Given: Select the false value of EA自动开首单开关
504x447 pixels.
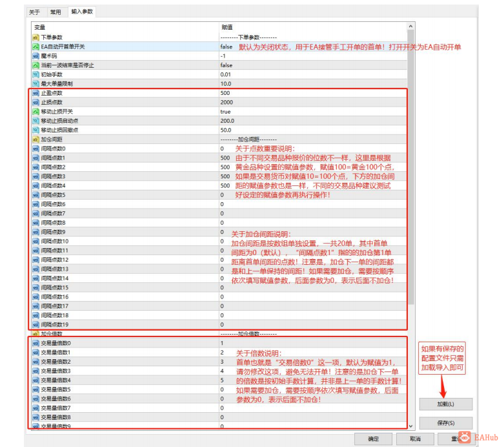Looking at the screenshot, I should coord(227,47).
